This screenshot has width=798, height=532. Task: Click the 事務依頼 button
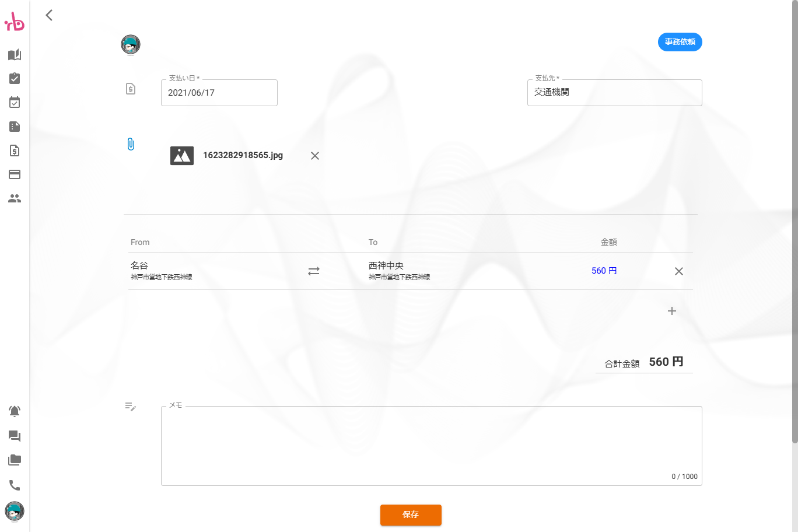point(680,42)
